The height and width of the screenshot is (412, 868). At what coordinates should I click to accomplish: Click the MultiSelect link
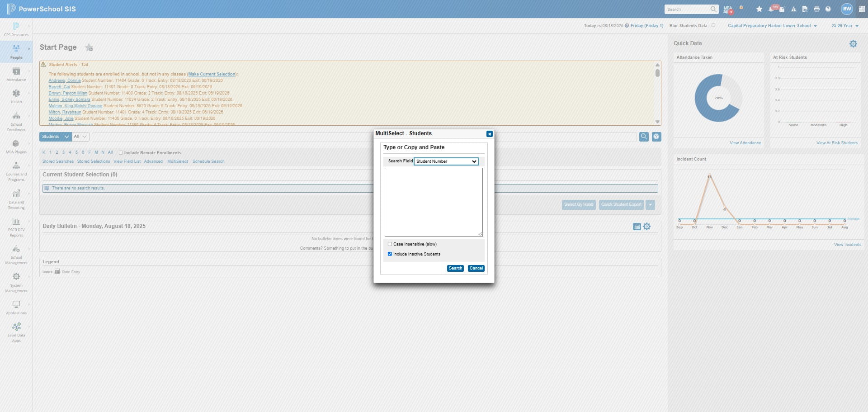coord(178,161)
